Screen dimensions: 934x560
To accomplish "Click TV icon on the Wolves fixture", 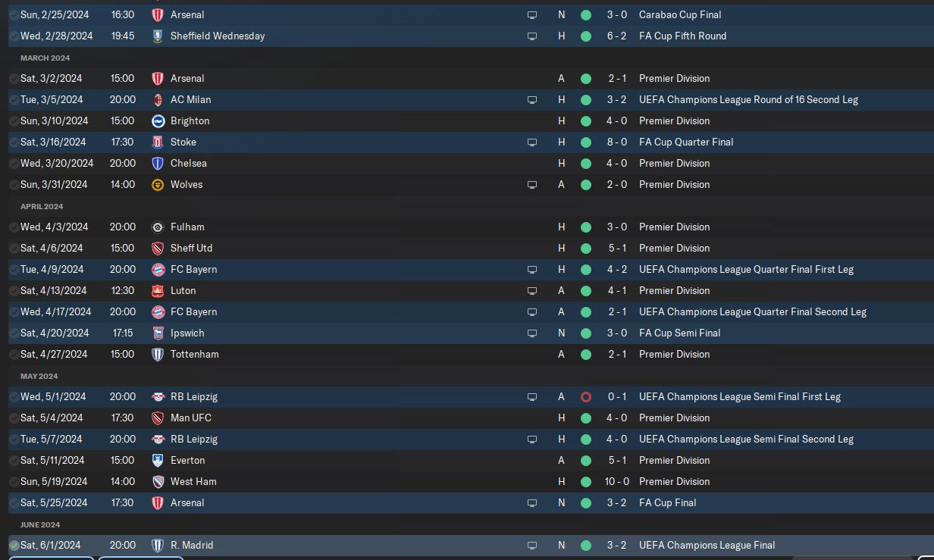I will tap(532, 184).
